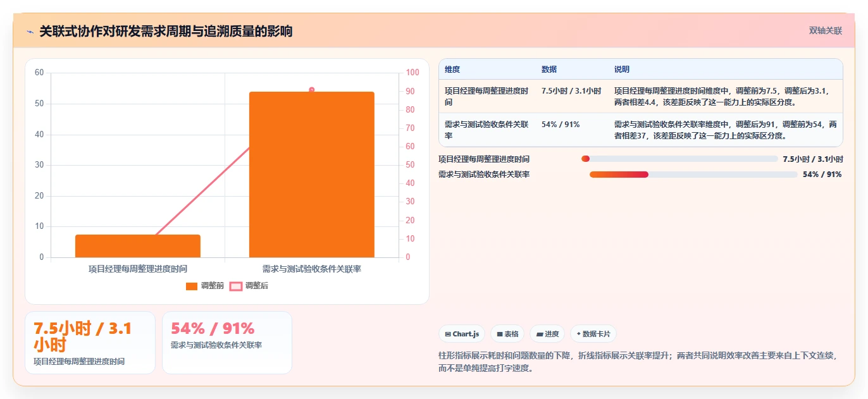Select the 进度 tag chip
868x399 pixels.
pos(547,334)
